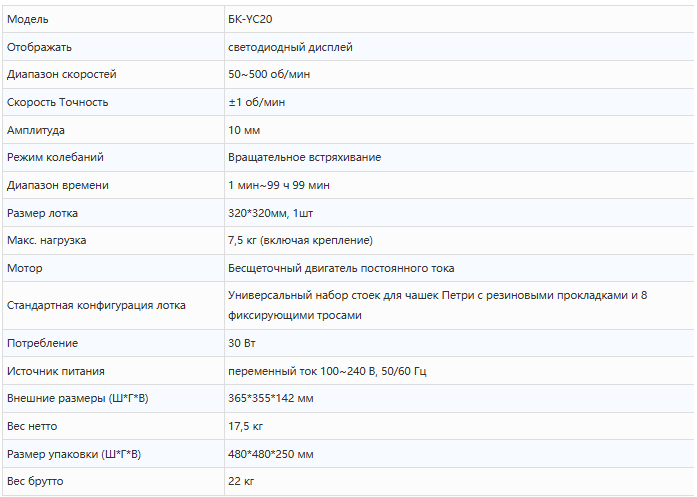Screen dimensions: 697x497
Task: Click the ±1 об/мин accuracy value
Action: (x=256, y=102)
